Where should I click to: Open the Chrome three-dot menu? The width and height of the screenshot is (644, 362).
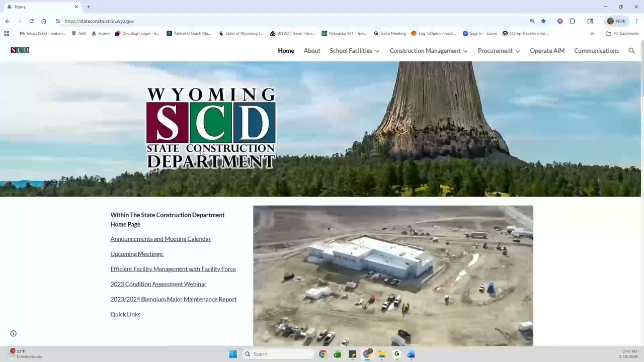point(636,21)
